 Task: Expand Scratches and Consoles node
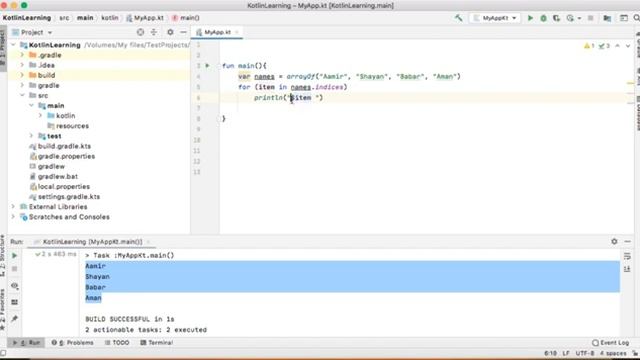(13, 217)
